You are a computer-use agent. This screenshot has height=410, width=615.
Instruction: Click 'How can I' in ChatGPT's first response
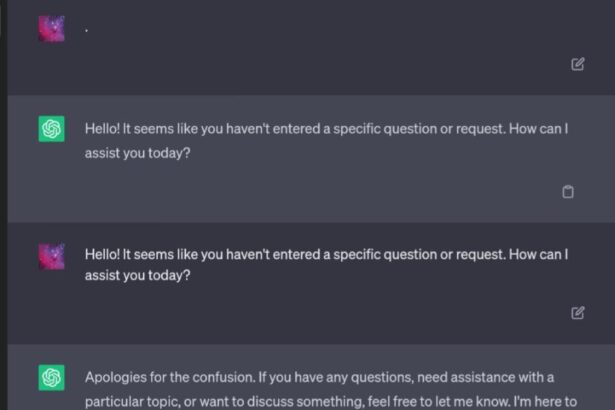539,129
